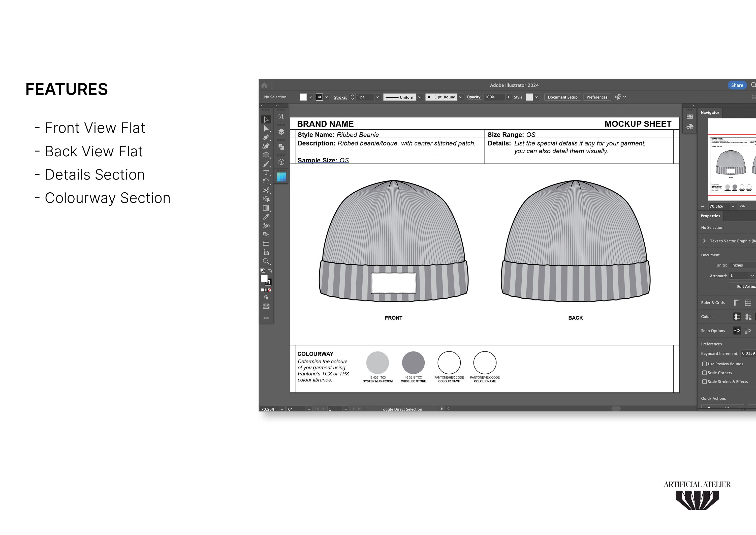
Task: Enable the Use Preview Bounds checkbox
Action: pos(705,364)
